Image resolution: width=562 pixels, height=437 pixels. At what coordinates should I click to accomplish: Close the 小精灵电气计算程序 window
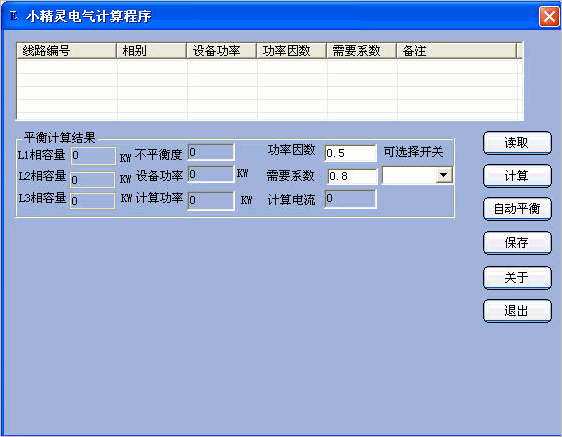coord(549,16)
